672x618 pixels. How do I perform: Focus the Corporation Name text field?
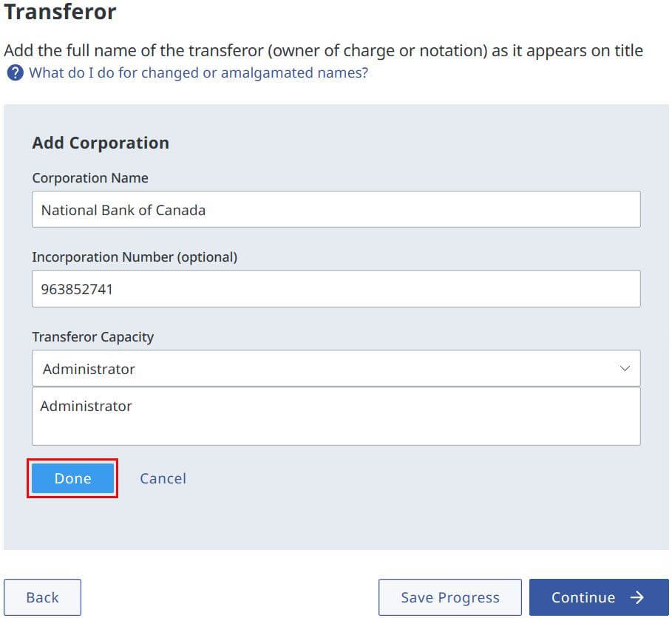[336, 209]
